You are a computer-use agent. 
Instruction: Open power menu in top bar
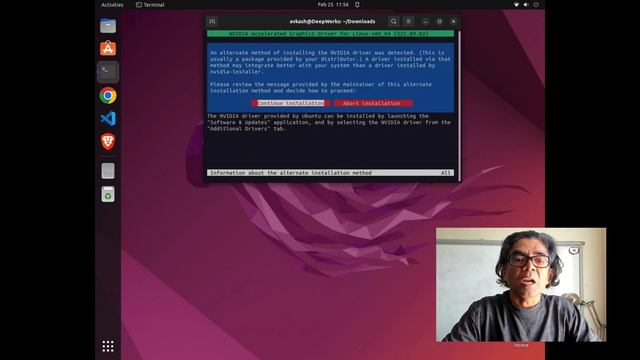536,5
